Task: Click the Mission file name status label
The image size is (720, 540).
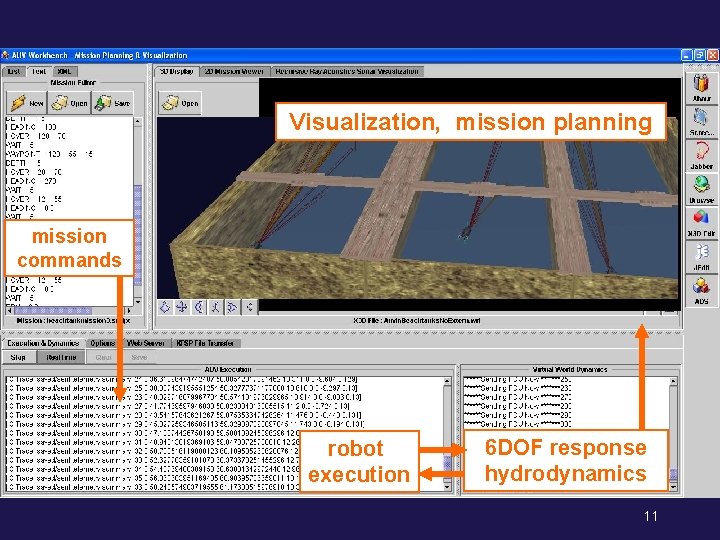Action: pyautogui.click(x=73, y=321)
